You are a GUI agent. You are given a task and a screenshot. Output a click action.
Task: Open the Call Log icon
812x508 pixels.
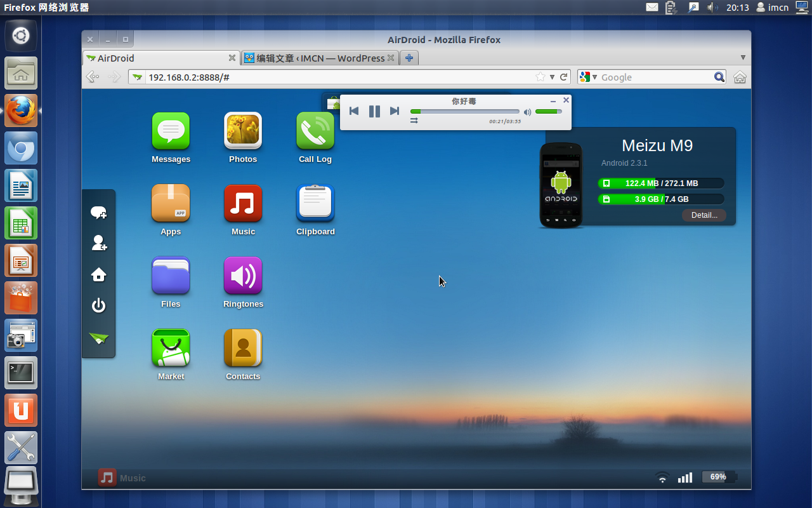(x=315, y=131)
